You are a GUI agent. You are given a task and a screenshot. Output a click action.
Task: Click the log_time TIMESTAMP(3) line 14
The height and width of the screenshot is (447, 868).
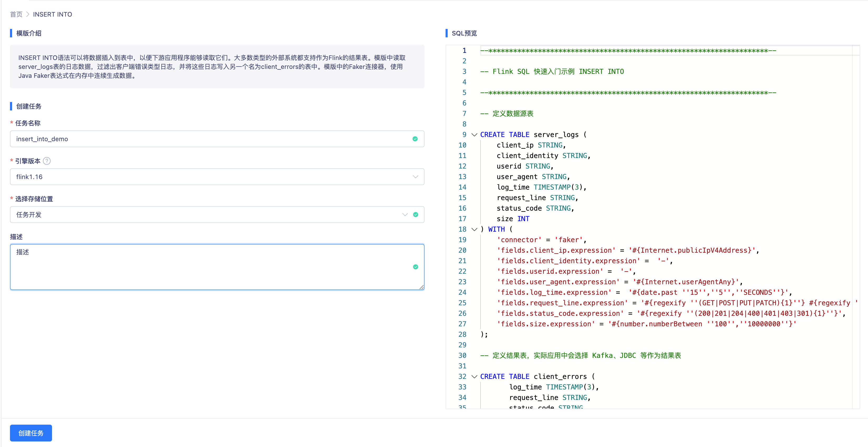tap(541, 187)
